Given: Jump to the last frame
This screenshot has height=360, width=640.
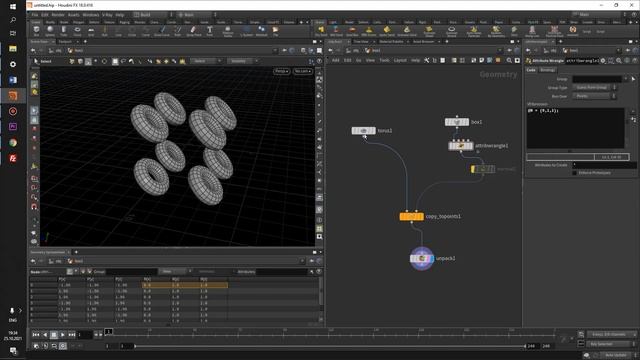Looking at the screenshot, I should point(71,335).
